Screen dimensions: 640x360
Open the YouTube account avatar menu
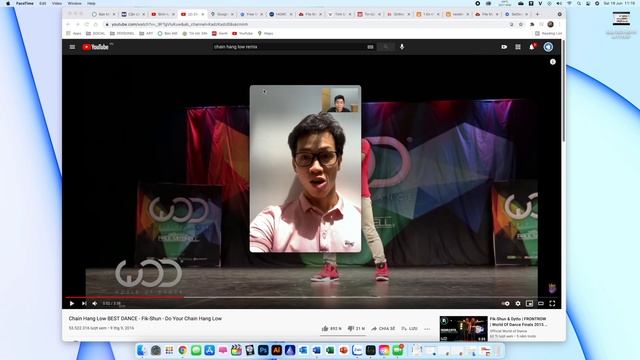548,47
